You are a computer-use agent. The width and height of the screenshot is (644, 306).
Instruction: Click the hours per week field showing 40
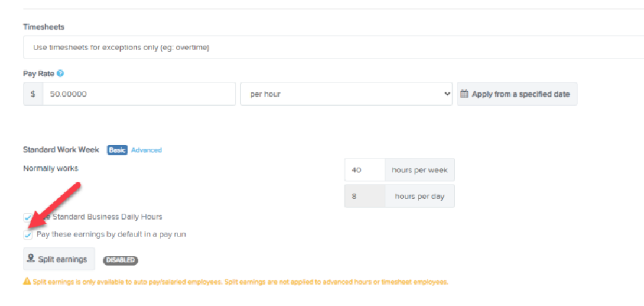[364, 170]
